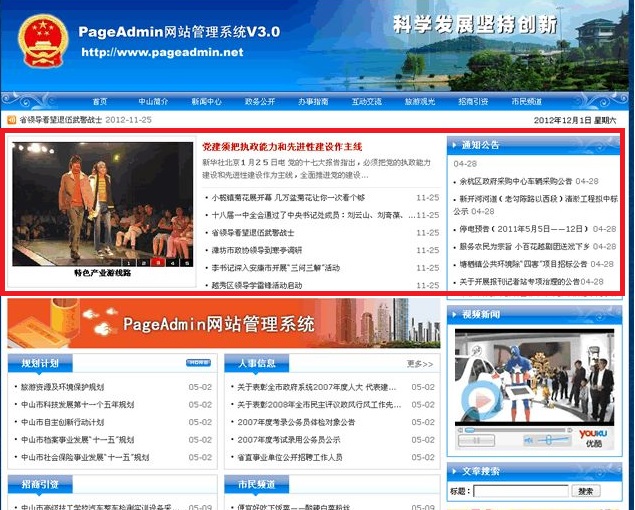Open the http://www.pageadmin.net link

coord(161,52)
